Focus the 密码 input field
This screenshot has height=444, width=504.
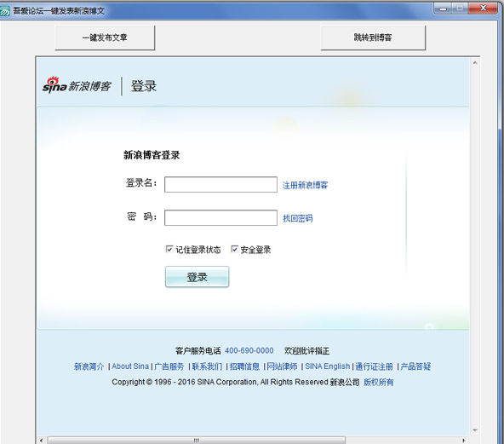[220, 218]
